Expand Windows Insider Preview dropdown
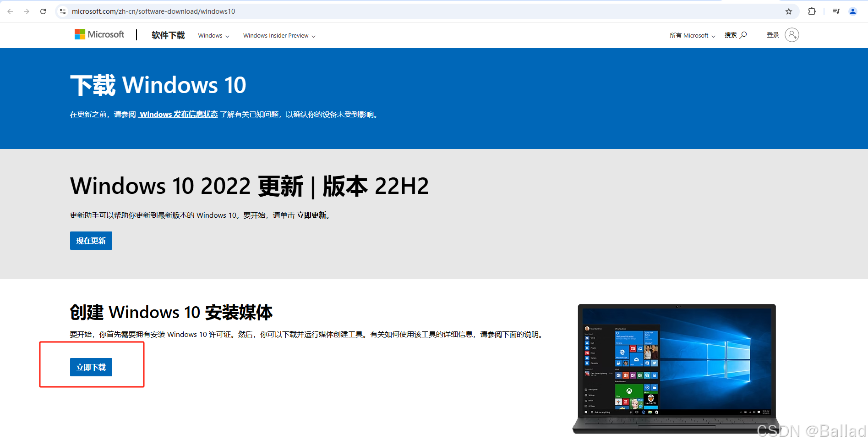 (x=279, y=35)
